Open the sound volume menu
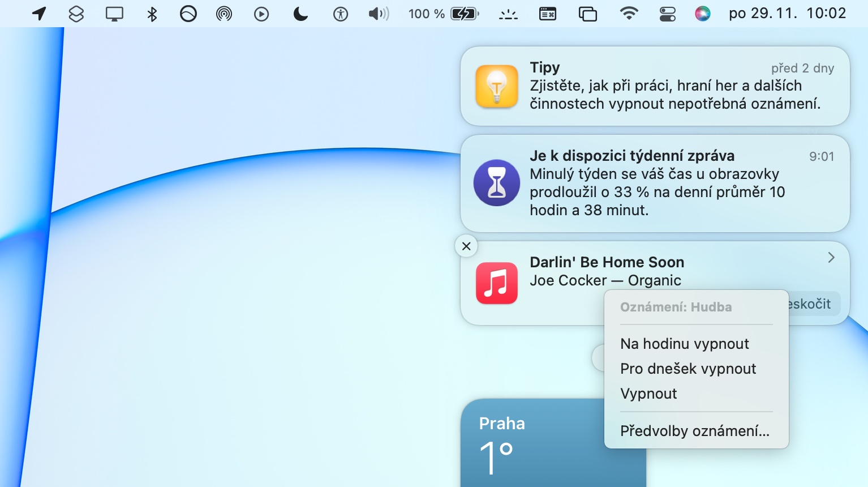The width and height of the screenshot is (868, 487). coord(379,14)
